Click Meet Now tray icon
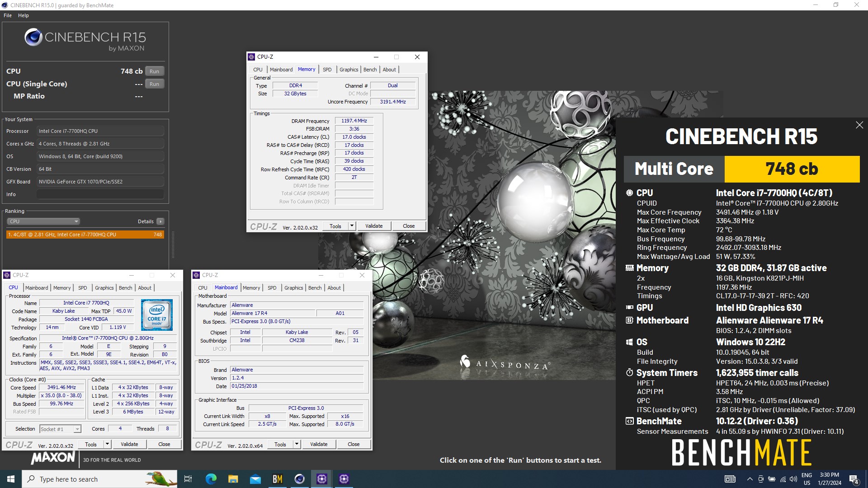 (x=761, y=479)
